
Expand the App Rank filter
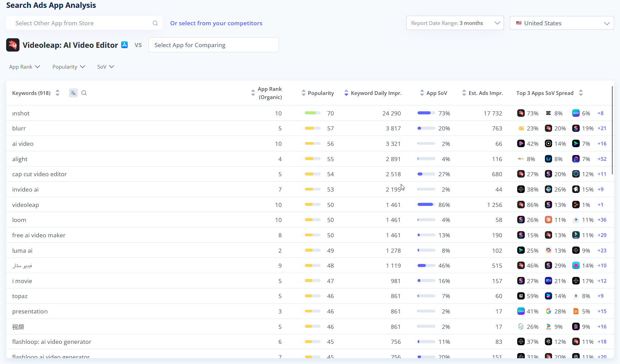(25, 67)
